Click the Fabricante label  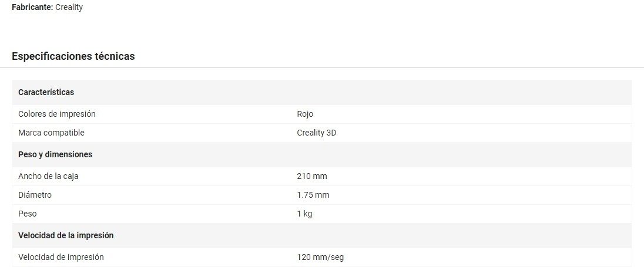point(32,7)
